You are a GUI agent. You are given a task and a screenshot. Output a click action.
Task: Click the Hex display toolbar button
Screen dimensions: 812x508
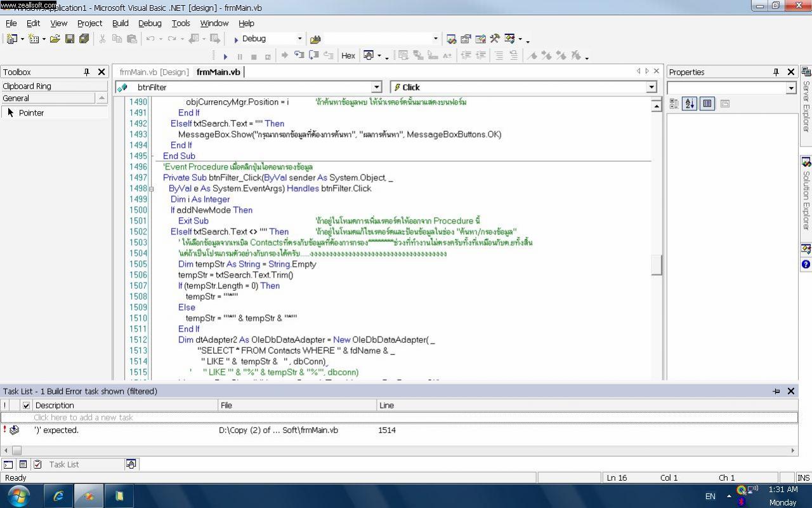click(x=348, y=56)
